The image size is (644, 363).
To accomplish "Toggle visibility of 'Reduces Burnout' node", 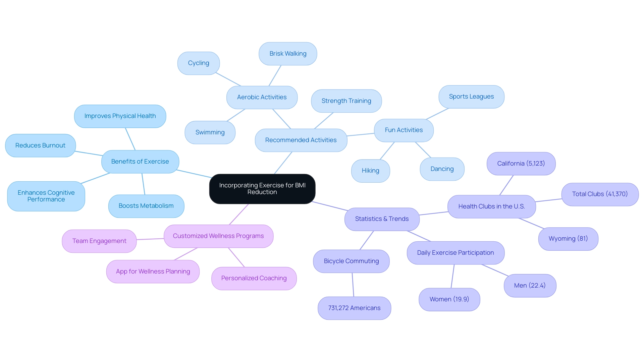I will click(40, 142).
